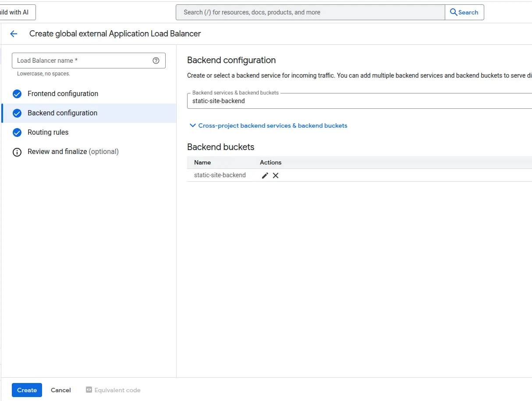
Task: Select the Backend configuration step
Action: (62, 113)
